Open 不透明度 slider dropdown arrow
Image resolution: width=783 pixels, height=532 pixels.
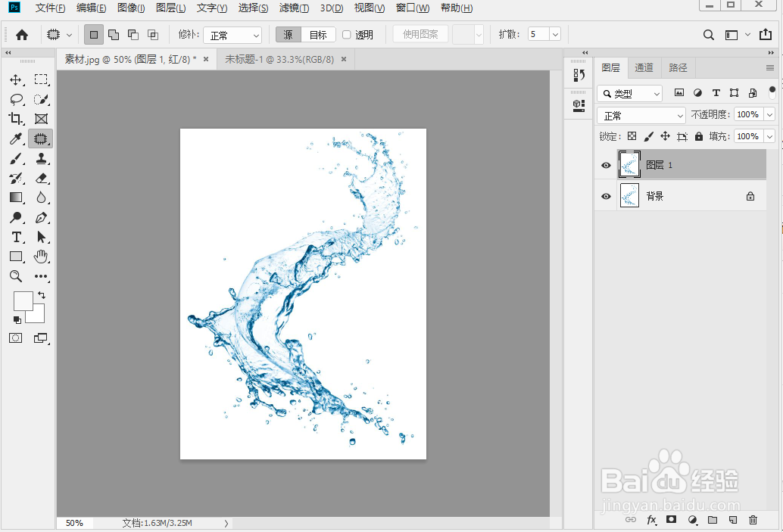point(770,115)
